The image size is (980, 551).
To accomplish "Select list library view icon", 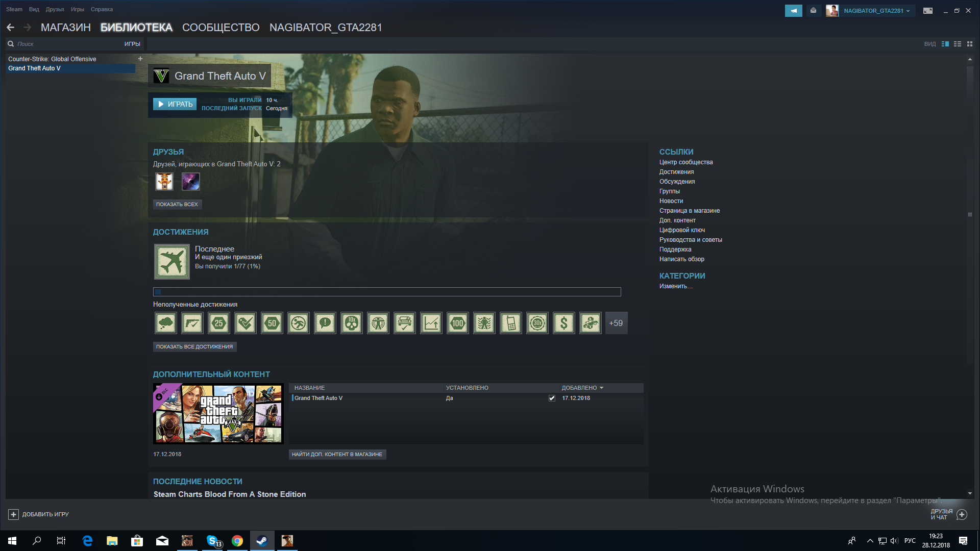I will tap(958, 44).
